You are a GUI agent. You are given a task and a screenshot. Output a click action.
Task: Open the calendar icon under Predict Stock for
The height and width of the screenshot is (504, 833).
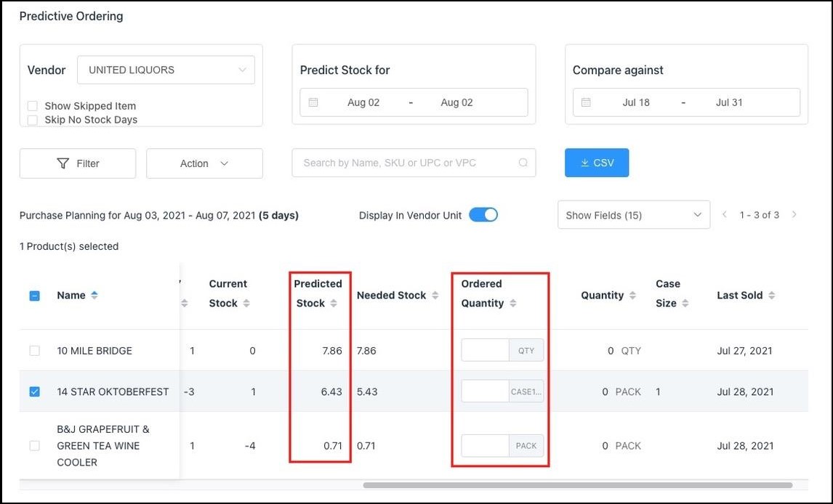tap(314, 102)
